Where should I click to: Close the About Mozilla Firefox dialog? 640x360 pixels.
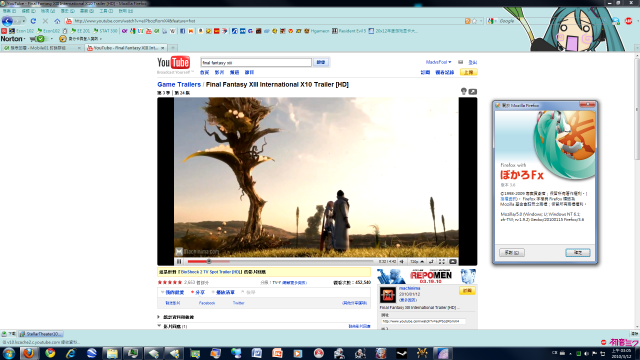coord(588,104)
